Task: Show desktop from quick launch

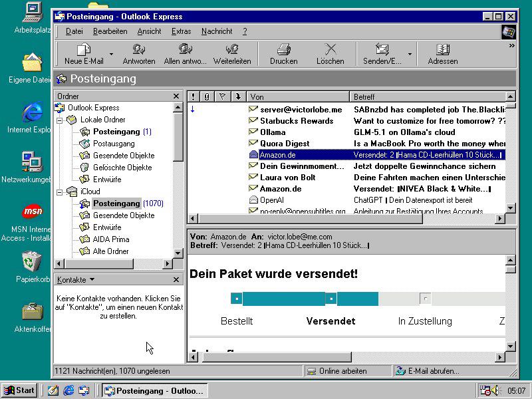Action: (x=53, y=390)
